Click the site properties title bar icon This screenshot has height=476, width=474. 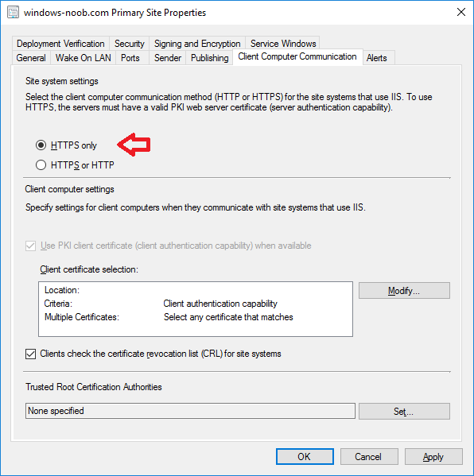pos(13,13)
